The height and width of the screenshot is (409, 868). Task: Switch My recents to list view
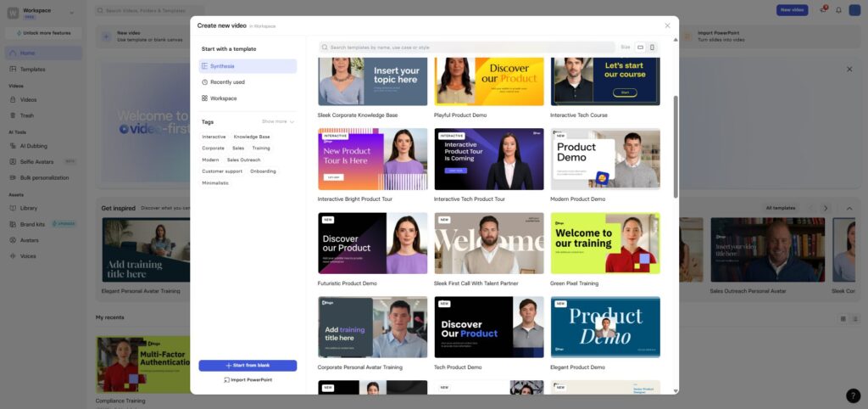(x=854, y=319)
